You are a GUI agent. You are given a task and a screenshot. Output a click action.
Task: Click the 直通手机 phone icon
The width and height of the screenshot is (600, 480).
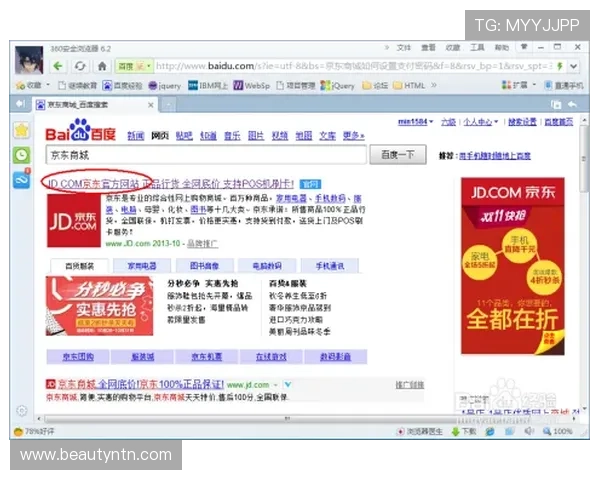548,85
